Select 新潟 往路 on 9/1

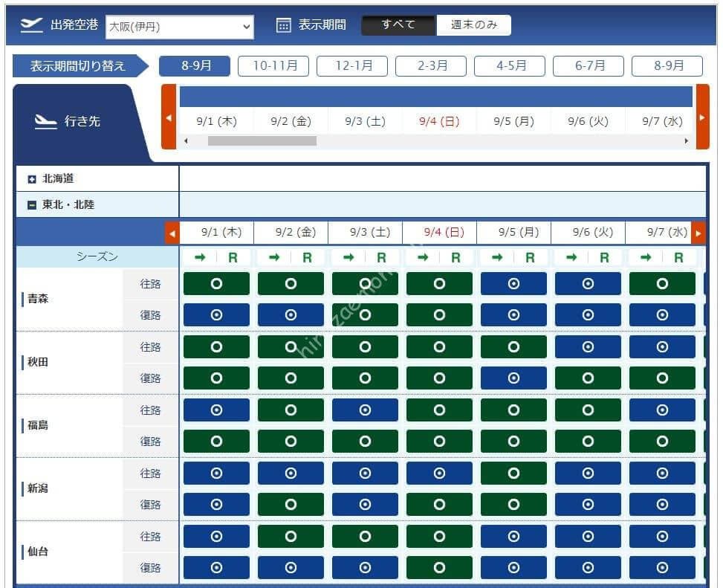tap(216, 474)
